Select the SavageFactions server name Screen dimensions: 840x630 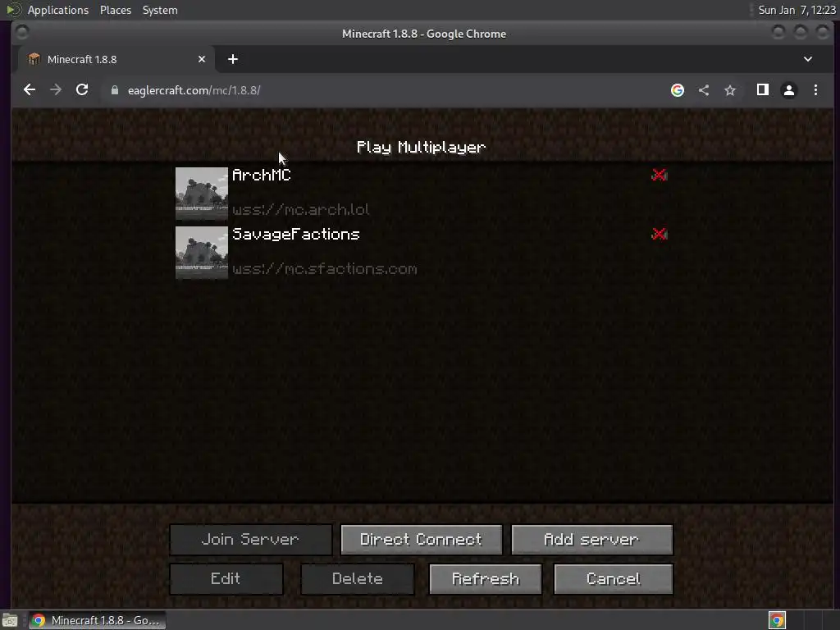(x=295, y=234)
